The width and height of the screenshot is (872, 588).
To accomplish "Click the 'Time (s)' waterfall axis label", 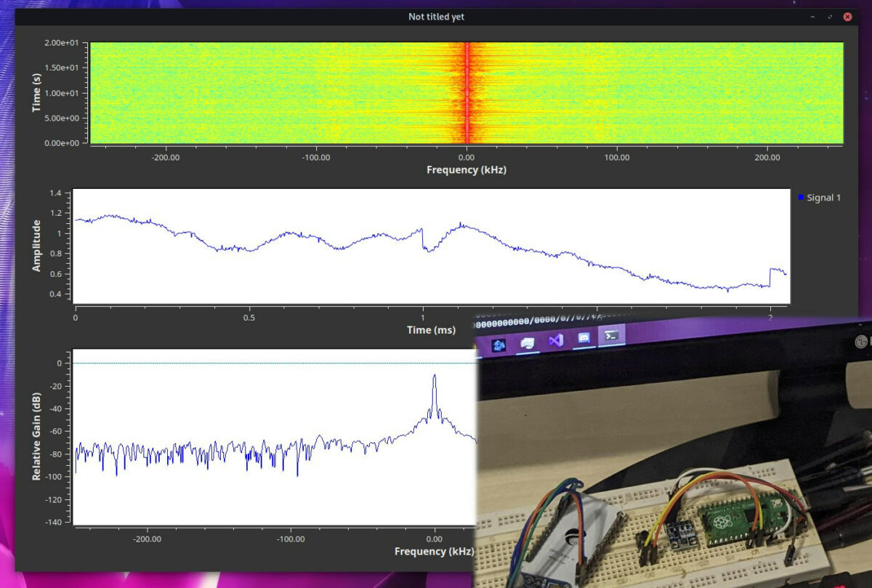I will 36,92.
